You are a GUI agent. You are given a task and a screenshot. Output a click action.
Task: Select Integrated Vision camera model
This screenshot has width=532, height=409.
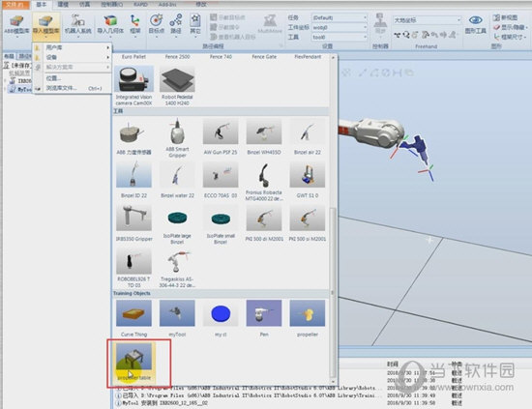[133, 86]
